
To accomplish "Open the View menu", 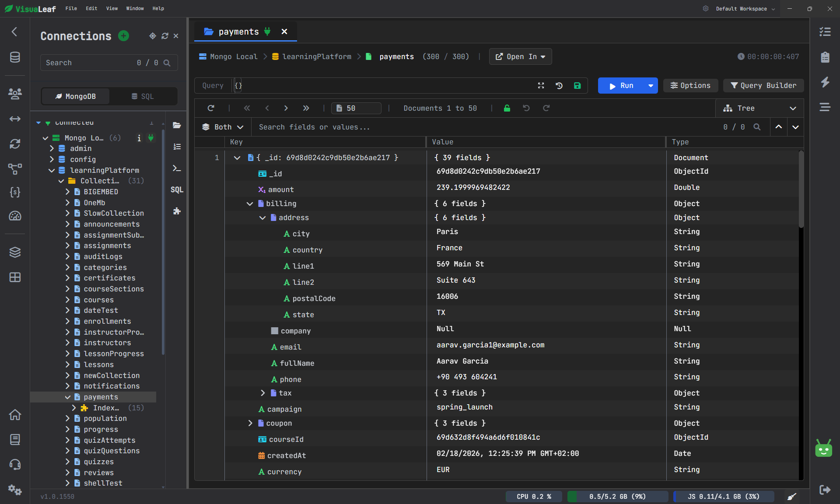I will 112,8.
